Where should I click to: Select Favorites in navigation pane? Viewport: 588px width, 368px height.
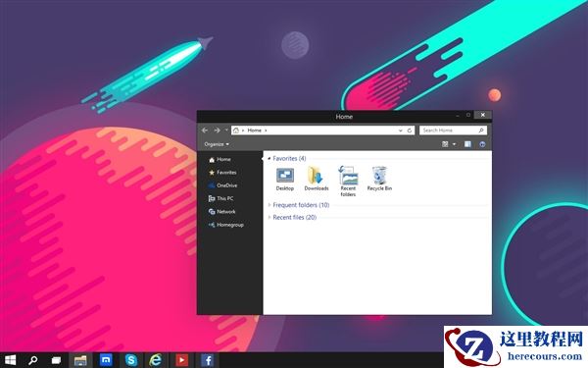[x=222, y=173]
